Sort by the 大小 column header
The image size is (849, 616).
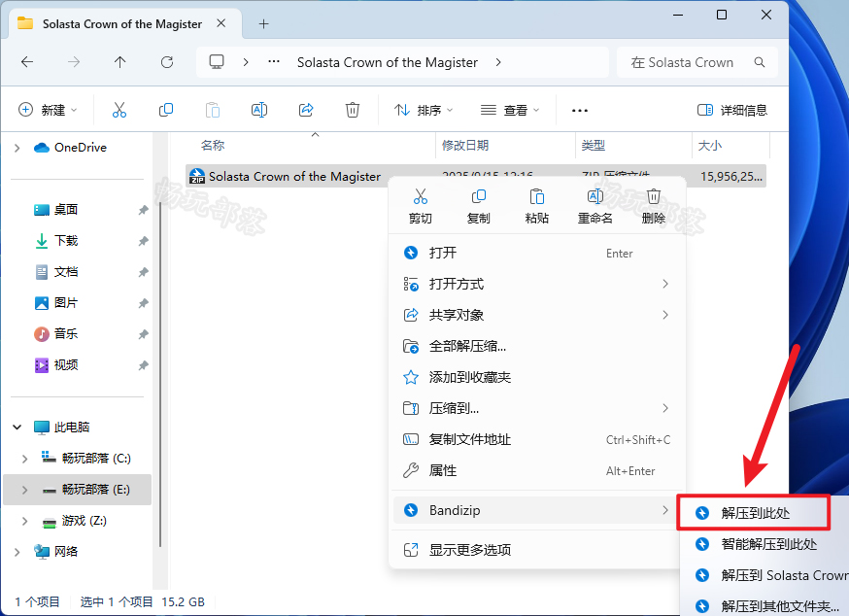pyautogui.click(x=709, y=145)
